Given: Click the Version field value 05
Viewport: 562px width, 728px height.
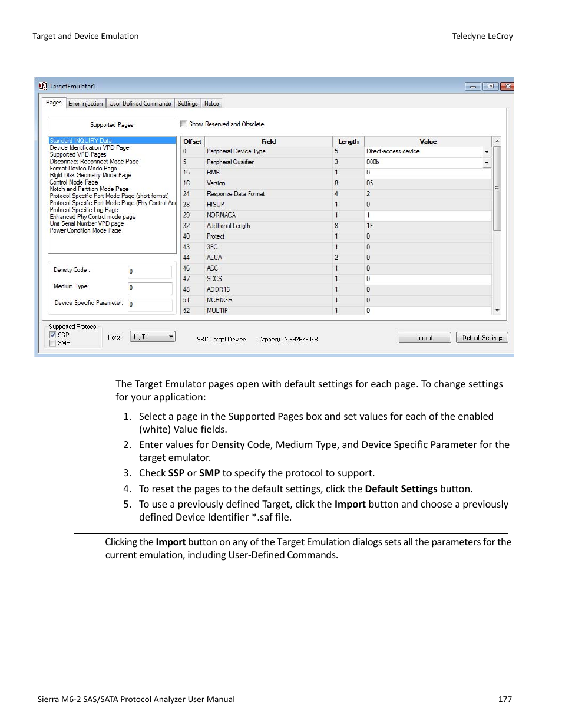Looking at the screenshot, I should coord(428,183).
